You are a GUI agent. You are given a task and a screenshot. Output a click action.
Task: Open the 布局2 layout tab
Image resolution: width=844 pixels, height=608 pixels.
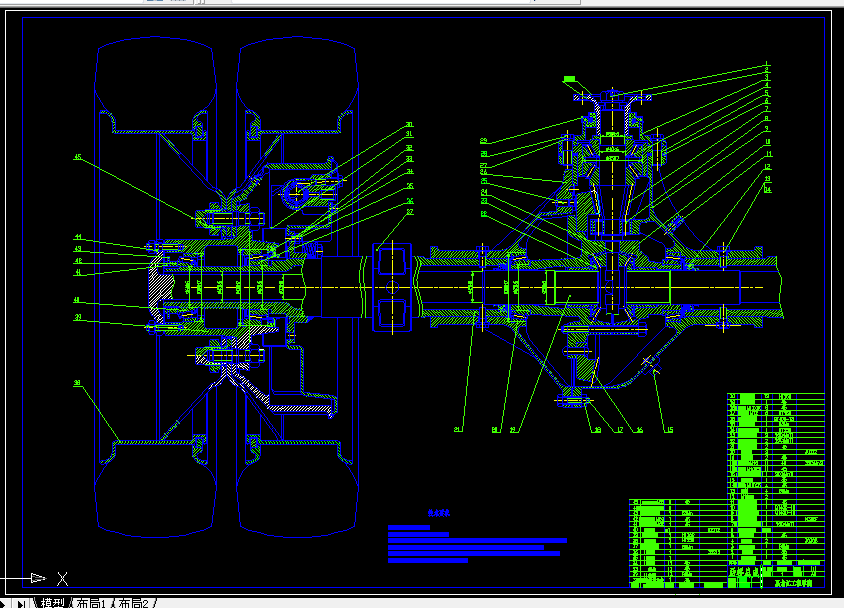point(133,603)
